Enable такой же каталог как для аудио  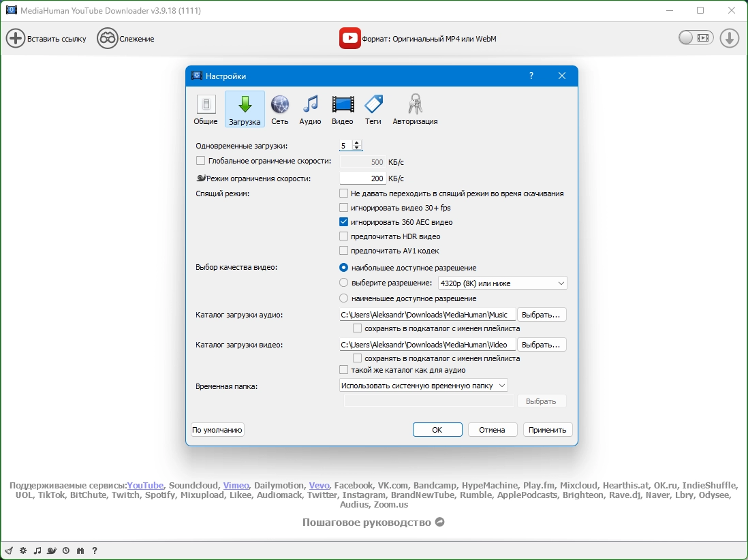343,370
